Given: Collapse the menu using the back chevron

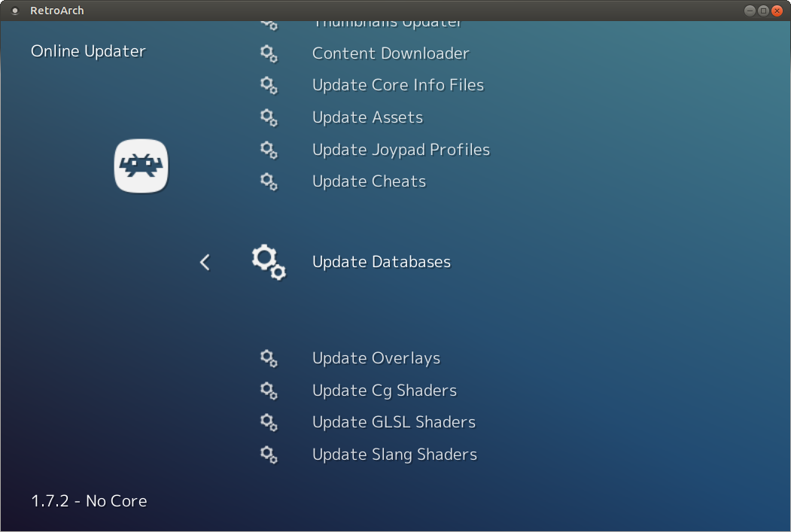Looking at the screenshot, I should pyautogui.click(x=205, y=262).
